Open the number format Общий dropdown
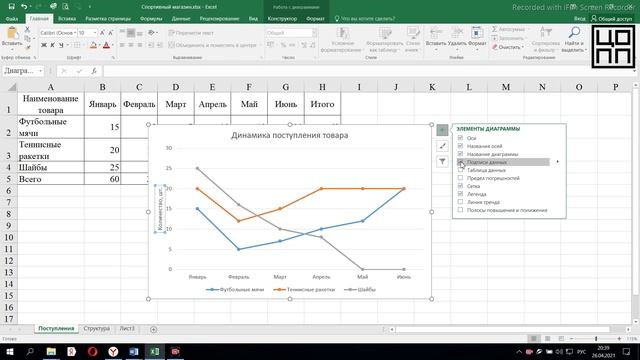This screenshot has height=360, width=640. click(x=315, y=33)
